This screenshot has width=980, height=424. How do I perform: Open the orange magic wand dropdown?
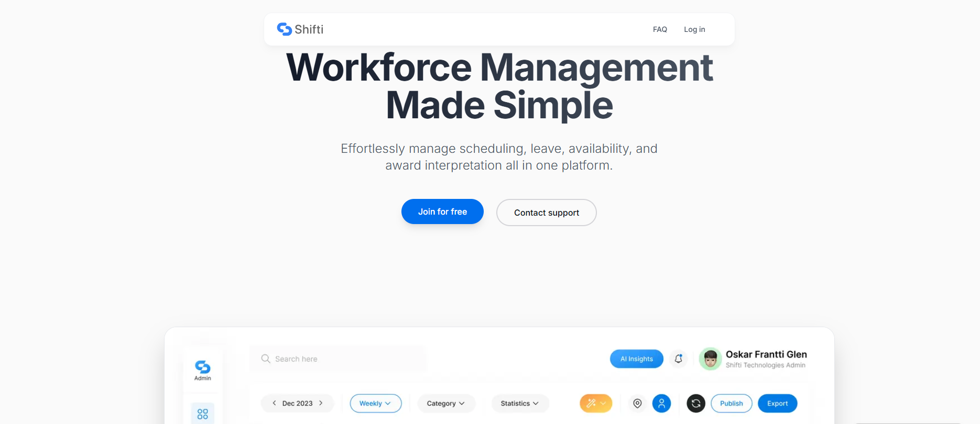click(596, 403)
